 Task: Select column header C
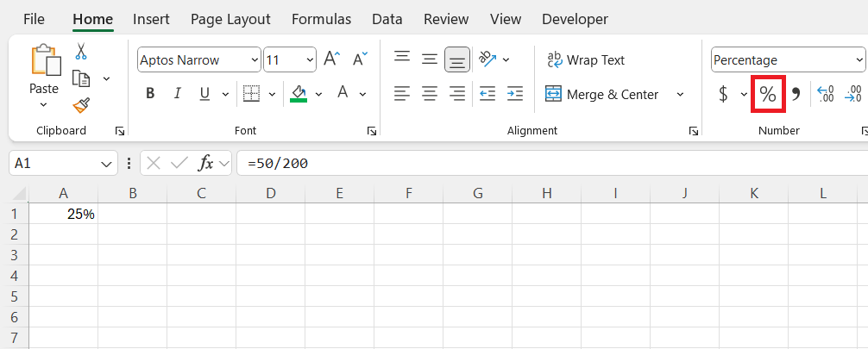point(202,193)
